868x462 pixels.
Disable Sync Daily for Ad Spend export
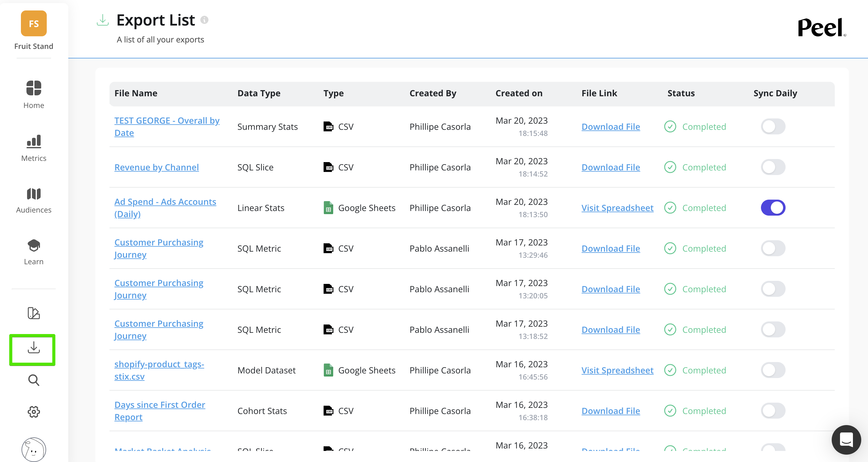click(x=773, y=208)
